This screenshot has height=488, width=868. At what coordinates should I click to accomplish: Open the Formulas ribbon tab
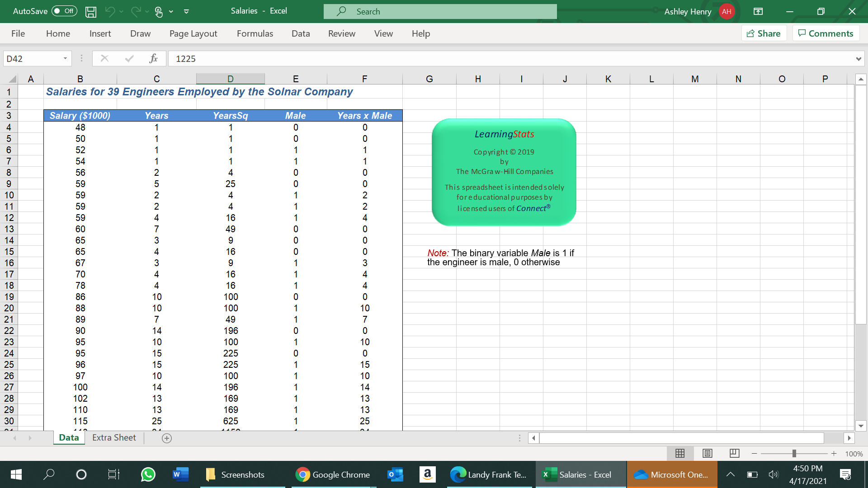(255, 33)
